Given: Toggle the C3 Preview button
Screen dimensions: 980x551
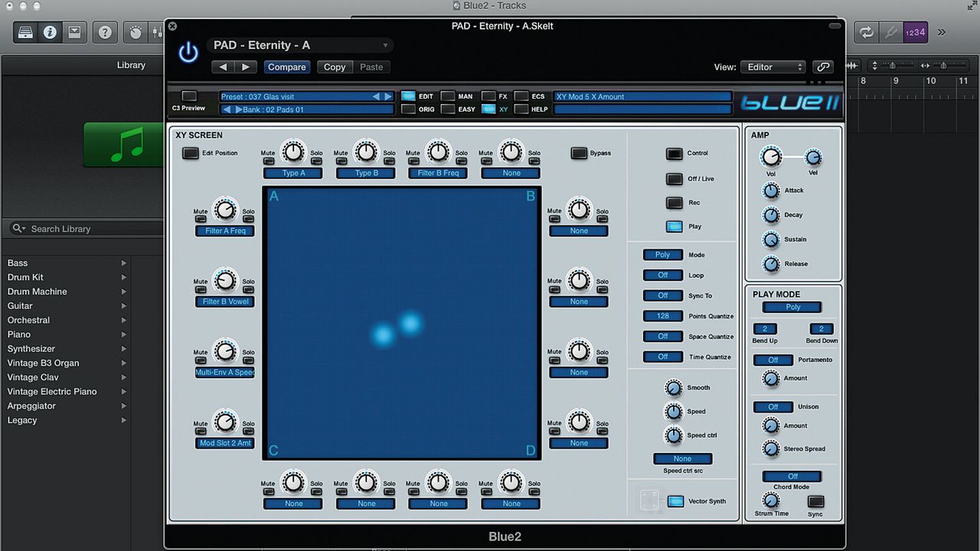Looking at the screenshot, I should pos(189,96).
